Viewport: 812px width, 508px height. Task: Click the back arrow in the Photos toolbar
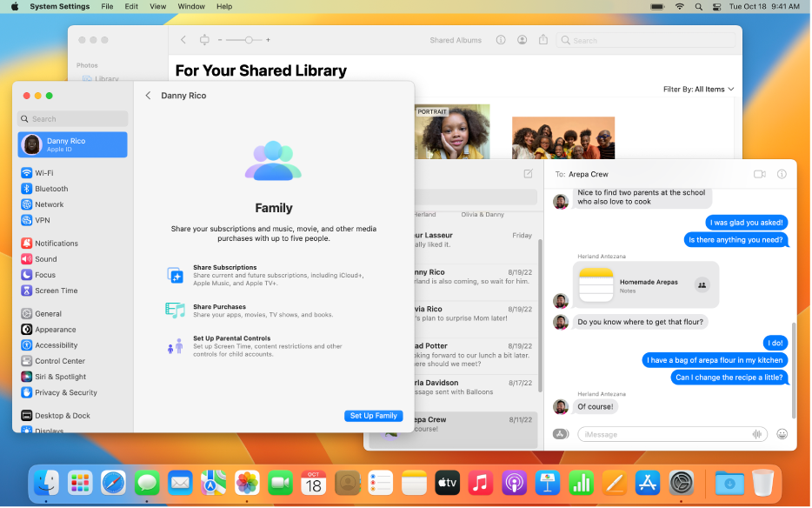(183, 39)
